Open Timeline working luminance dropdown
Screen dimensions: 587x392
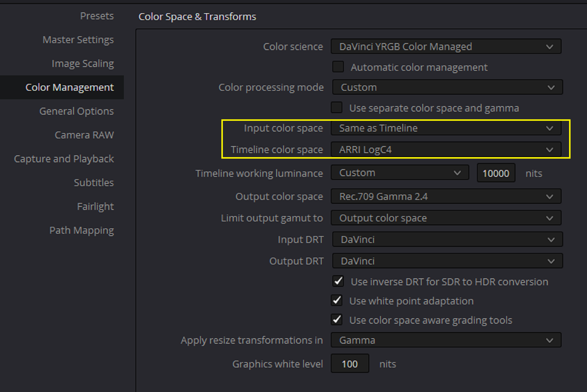coord(400,173)
